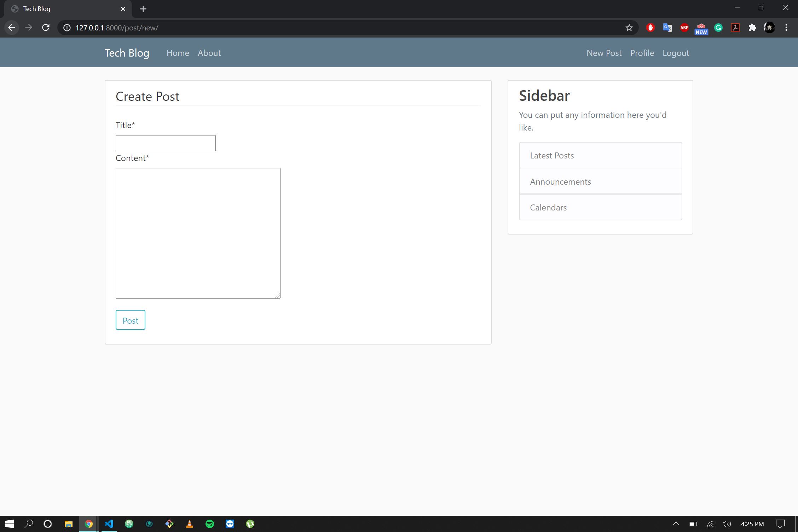Open the browser extensions puzzle icon
Screen dimensions: 798x532
pyautogui.click(x=752, y=28)
